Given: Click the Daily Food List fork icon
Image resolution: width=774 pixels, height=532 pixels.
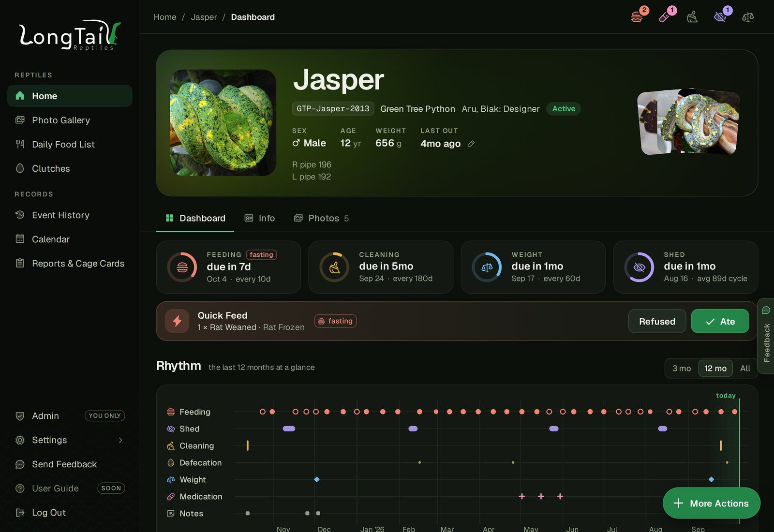Looking at the screenshot, I should 20,144.
